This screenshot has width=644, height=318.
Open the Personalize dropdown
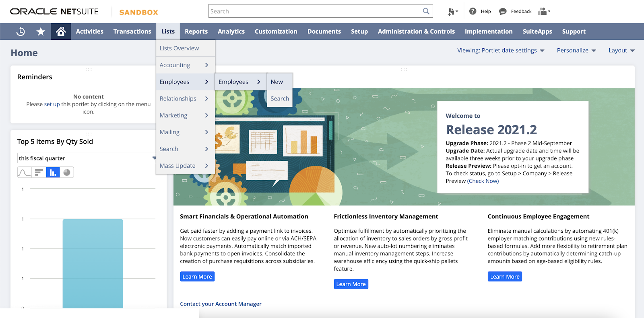[x=576, y=50]
